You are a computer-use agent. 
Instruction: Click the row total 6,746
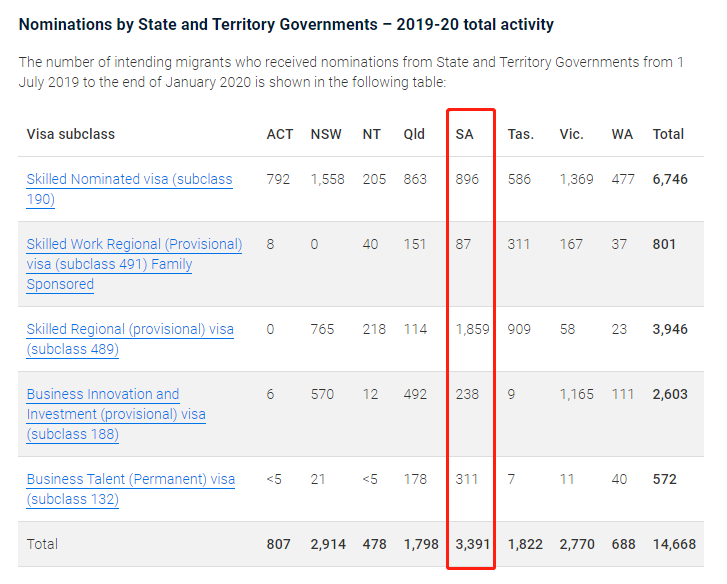[670, 179]
